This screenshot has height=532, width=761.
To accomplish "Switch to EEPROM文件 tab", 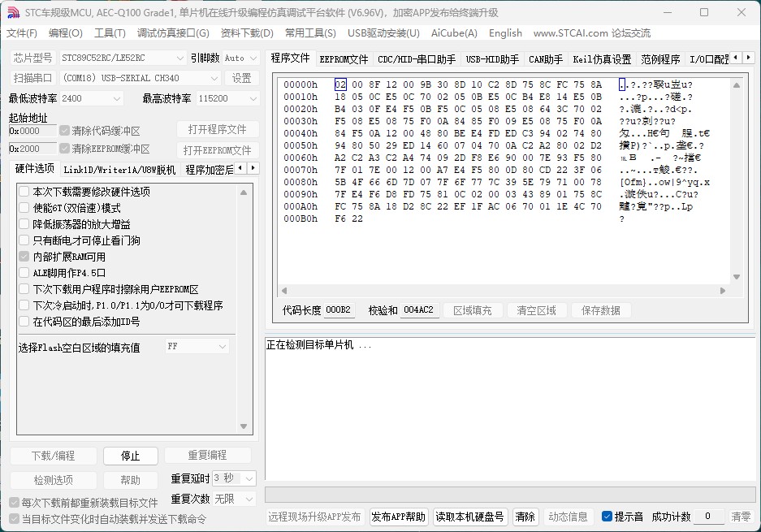I will point(344,59).
